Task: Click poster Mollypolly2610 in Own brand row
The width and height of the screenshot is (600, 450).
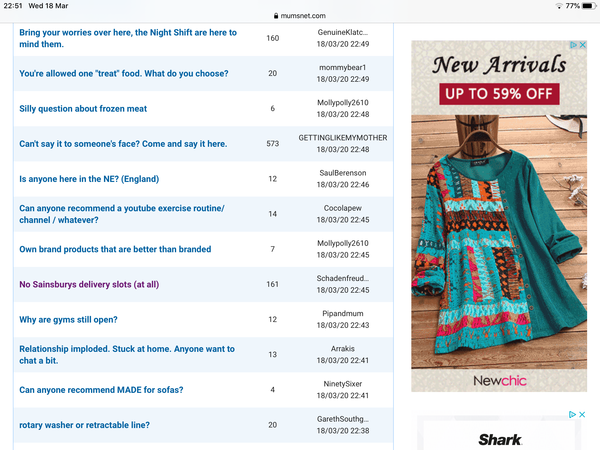Action: point(343,243)
